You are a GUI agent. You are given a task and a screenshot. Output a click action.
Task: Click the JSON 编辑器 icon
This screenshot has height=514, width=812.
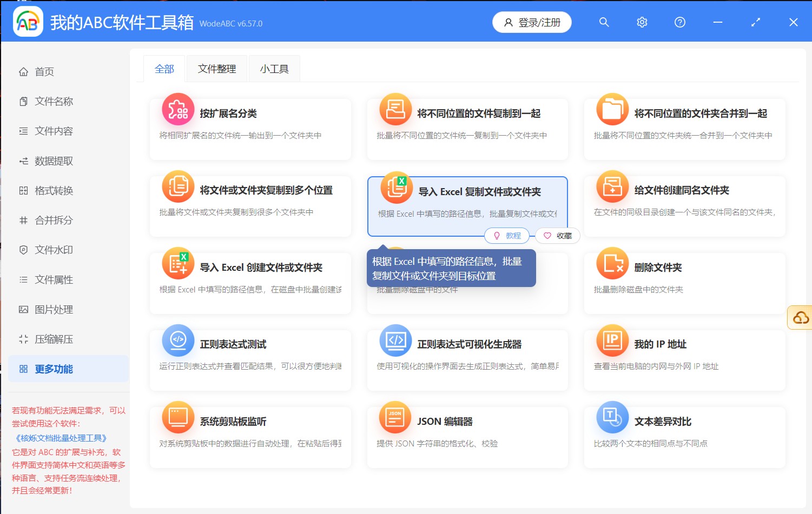[395, 417]
